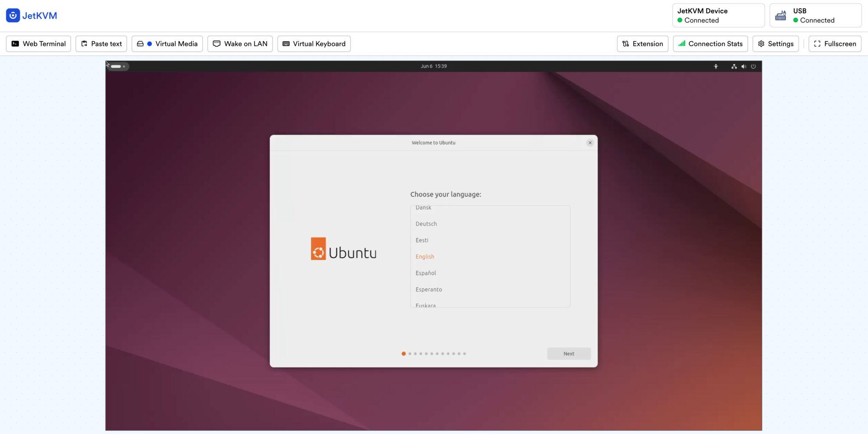Close the Welcome to Ubuntu window
This screenshot has height=434, width=868.
590,143
